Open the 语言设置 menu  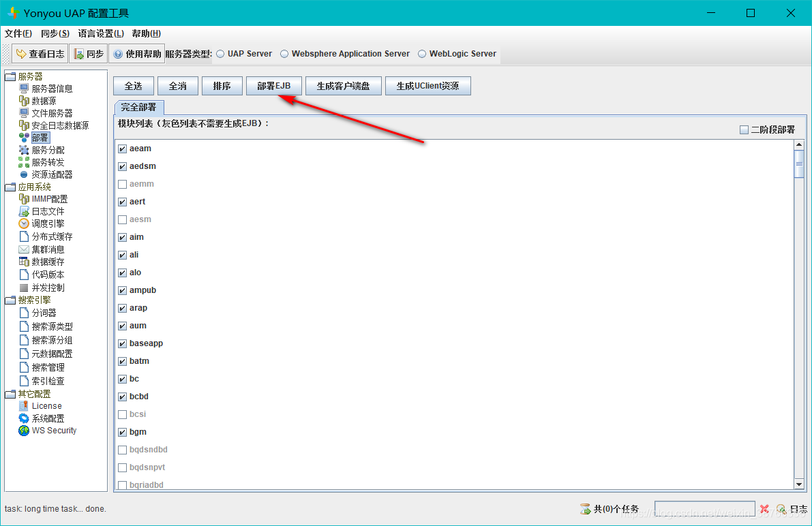(x=101, y=33)
